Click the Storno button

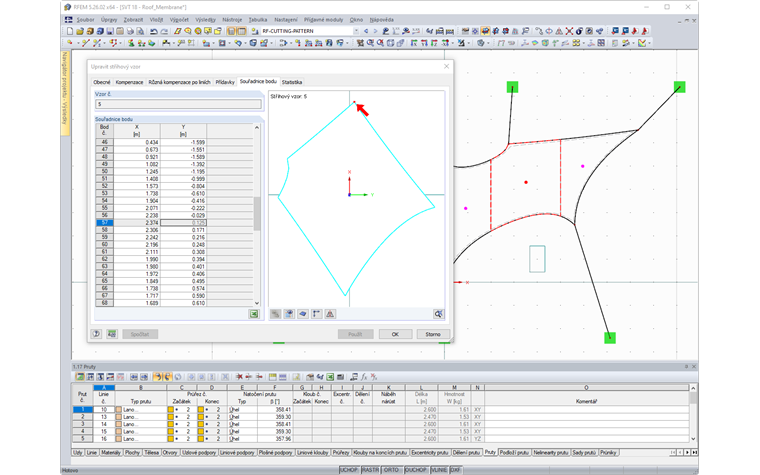433,334
